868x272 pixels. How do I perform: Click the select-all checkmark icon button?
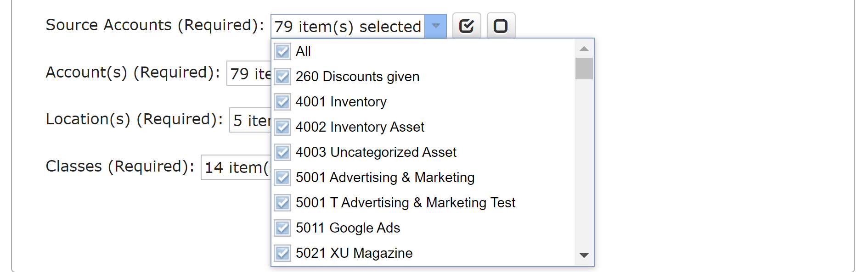467,26
